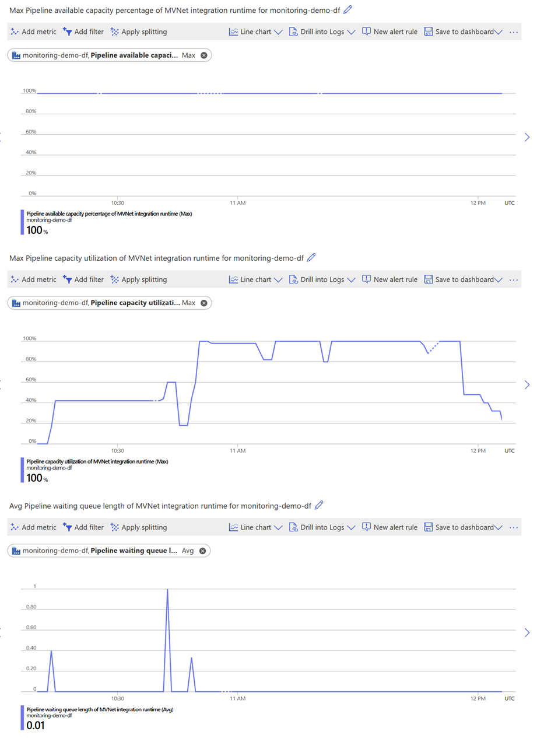The width and height of the screenshot is (537, 756).
Task: Open the more options ellipsis on the waiting queue chart
Action: tap(514, 527)
